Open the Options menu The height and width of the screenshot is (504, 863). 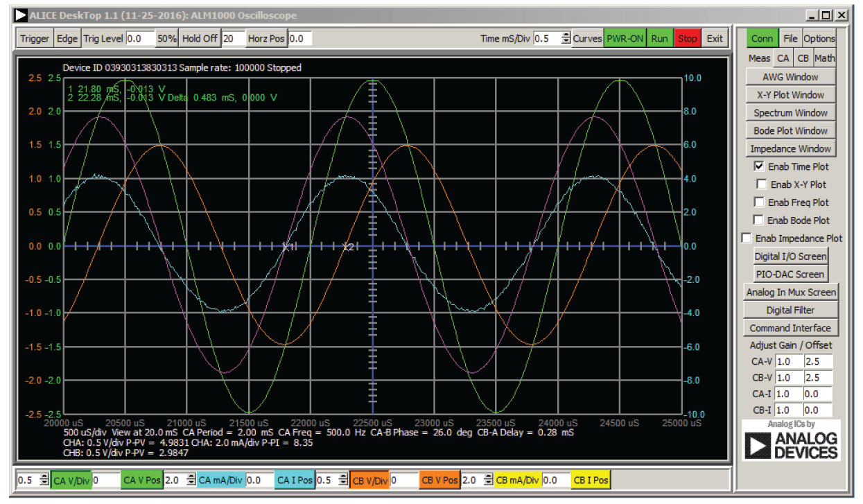[x=819, y=39]
